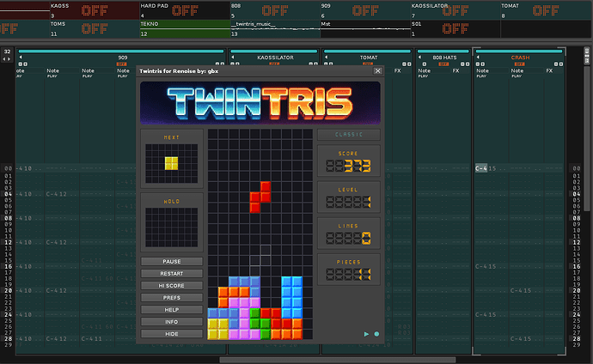The image size is (593, 364).
Task: Toggle the TOMS slot 11 OFF state
Action: pyautogui.click(x=95, y=28)
